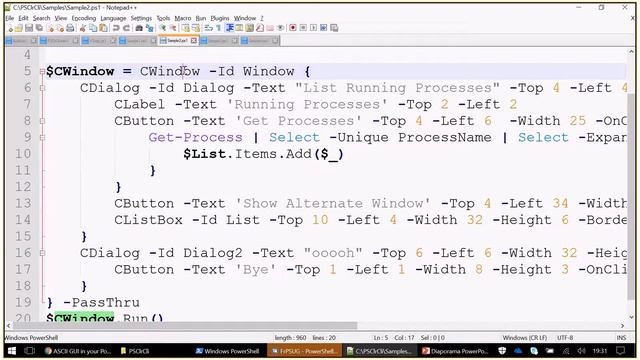Open the File menu

10,18
